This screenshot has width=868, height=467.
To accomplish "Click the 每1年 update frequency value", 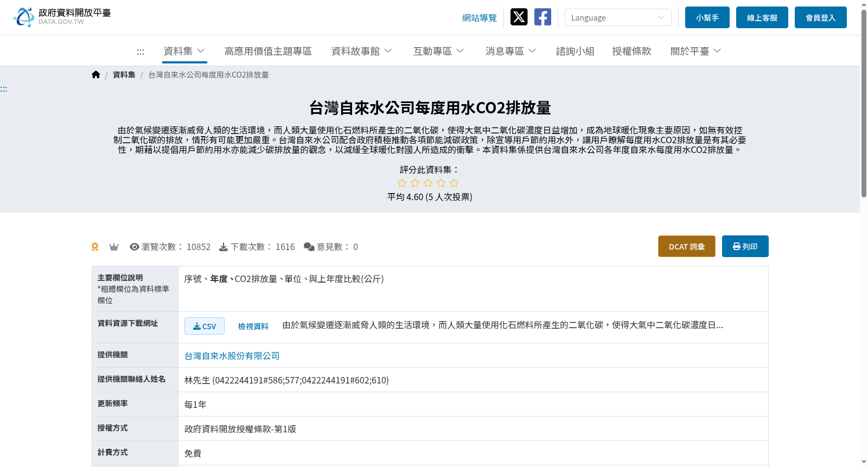I will (x=195, y=405).
